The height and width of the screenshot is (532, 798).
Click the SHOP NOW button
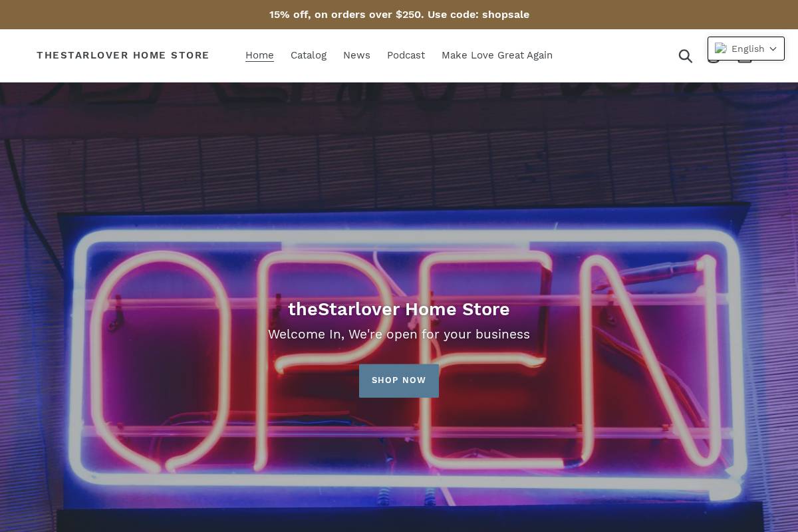[399, 380]
